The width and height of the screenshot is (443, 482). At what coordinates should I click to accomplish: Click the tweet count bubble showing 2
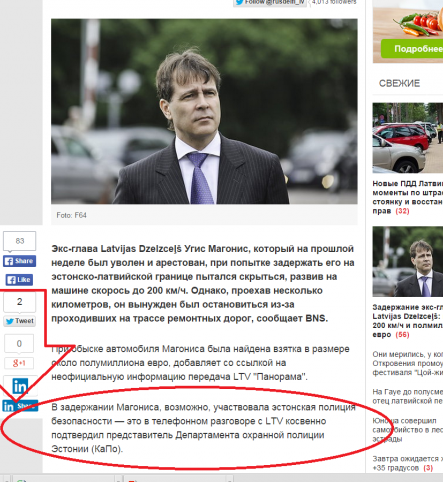20,302
